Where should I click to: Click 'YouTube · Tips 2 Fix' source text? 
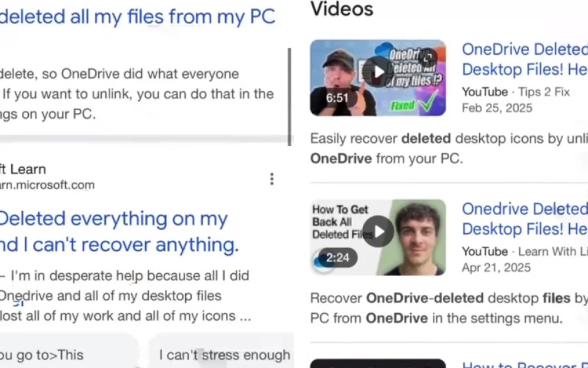click(516, 92)
